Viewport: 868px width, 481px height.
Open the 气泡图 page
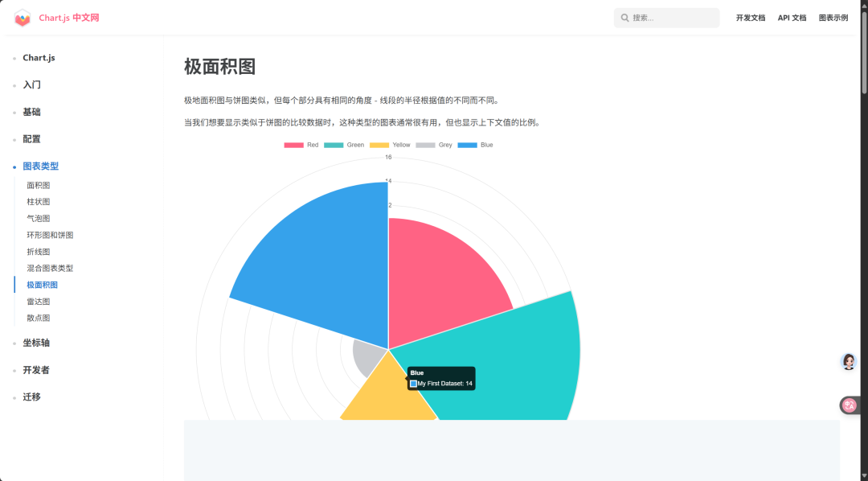point(39,218)
